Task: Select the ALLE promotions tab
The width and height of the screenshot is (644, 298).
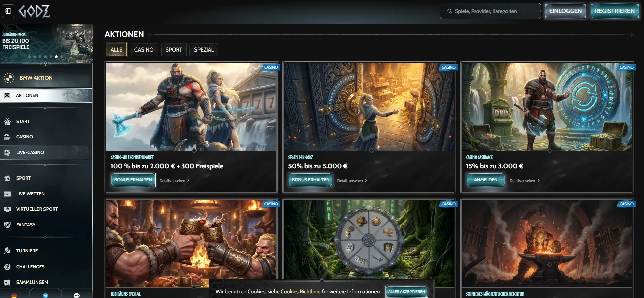Action: click(x=116, y=50)
